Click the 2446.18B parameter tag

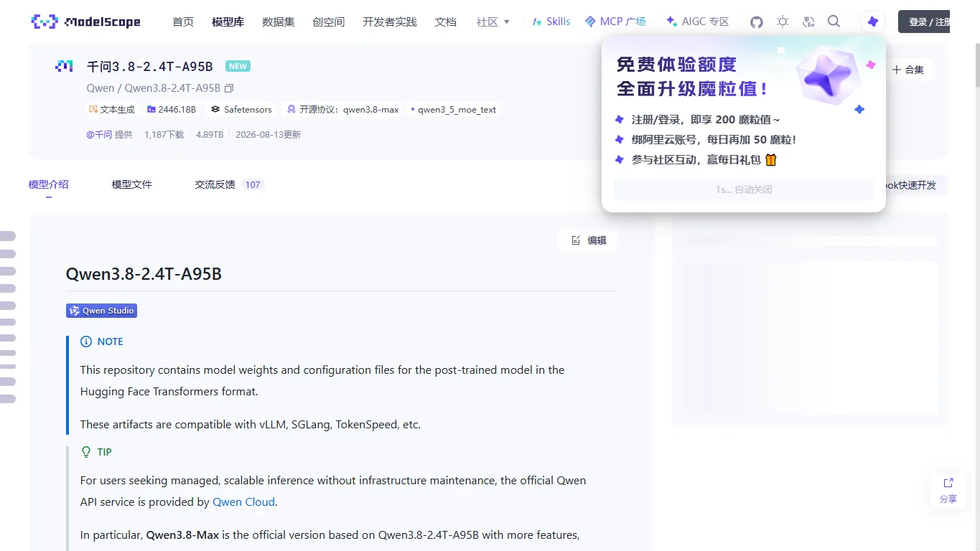coord(172,110)
